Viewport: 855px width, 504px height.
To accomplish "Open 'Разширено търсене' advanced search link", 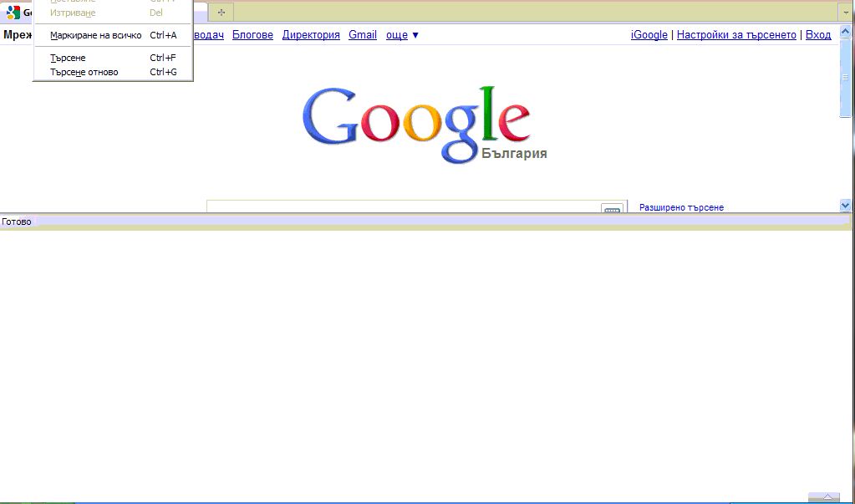I will tap(681, 207).
